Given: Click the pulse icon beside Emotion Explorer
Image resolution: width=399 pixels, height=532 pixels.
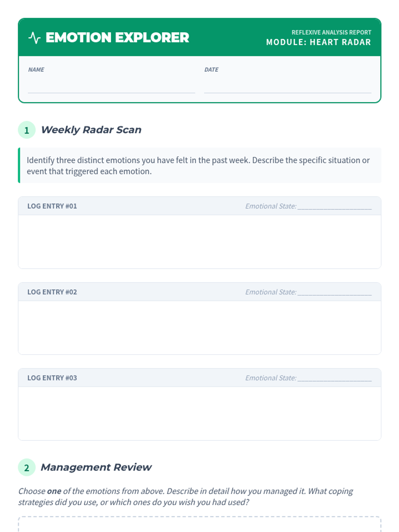Looking at the screenshot, I should click(34, 38).
